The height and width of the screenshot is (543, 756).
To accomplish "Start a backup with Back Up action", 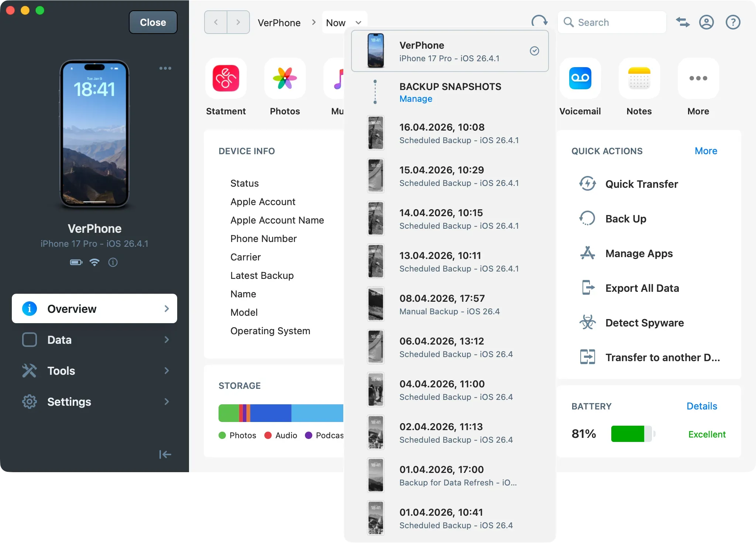I will pyautogui.click(x=625, y=218).
